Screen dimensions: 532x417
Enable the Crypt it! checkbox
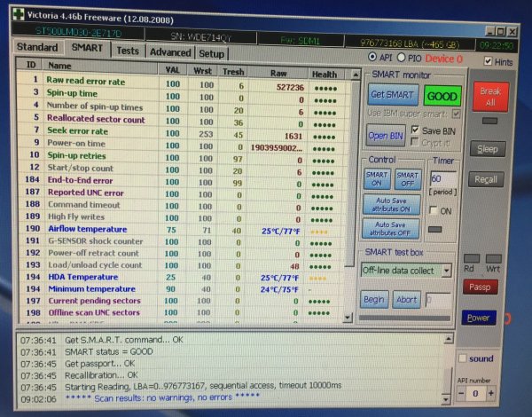414,142
